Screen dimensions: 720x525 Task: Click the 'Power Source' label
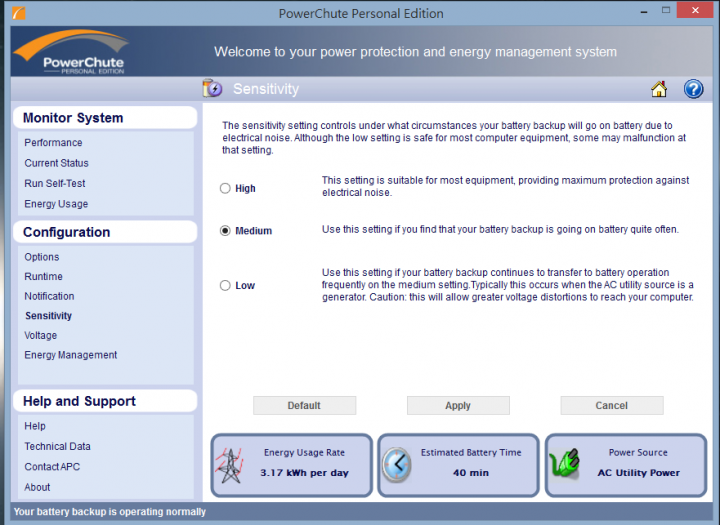[x=638, y=452]
